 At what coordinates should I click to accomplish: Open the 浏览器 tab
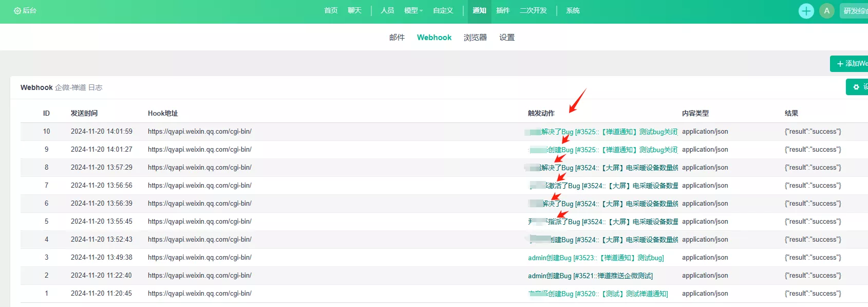(475, 38)
